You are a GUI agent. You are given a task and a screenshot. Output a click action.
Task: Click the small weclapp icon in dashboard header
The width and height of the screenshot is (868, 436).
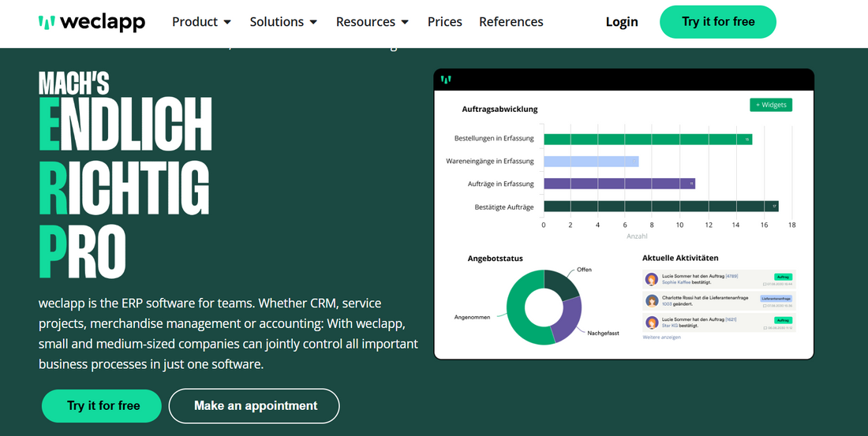(446, 80)
